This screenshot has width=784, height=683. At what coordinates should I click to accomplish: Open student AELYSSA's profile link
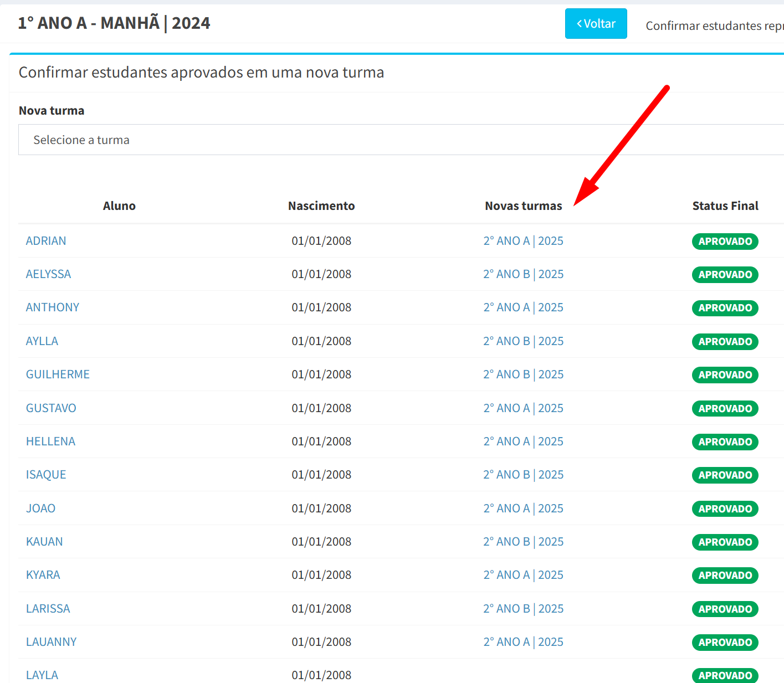click(x=48, y=274)
